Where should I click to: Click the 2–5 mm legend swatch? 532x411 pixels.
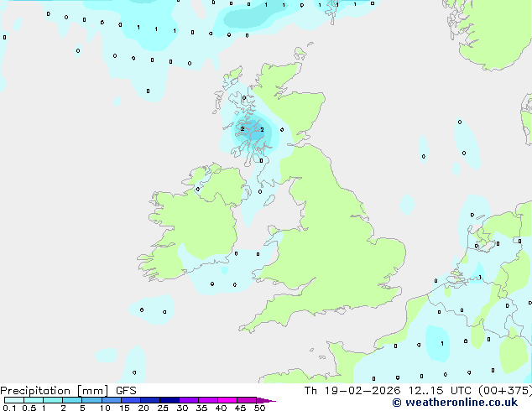72,400
